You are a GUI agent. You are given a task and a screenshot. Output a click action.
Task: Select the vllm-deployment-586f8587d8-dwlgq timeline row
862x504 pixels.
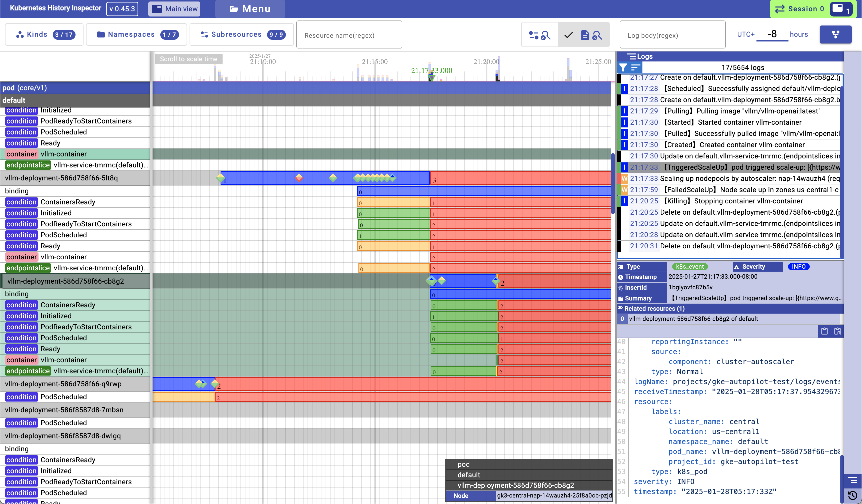click(x=75, y=436)
